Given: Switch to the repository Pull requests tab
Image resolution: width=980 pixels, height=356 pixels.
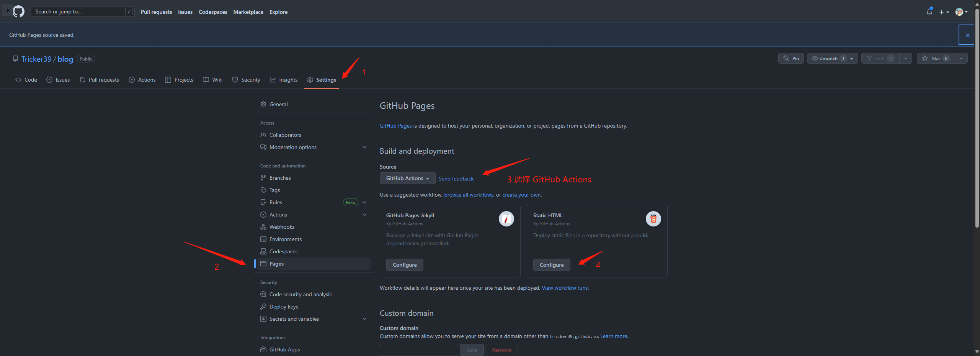Looking at the screenshot, I should 99,80.
